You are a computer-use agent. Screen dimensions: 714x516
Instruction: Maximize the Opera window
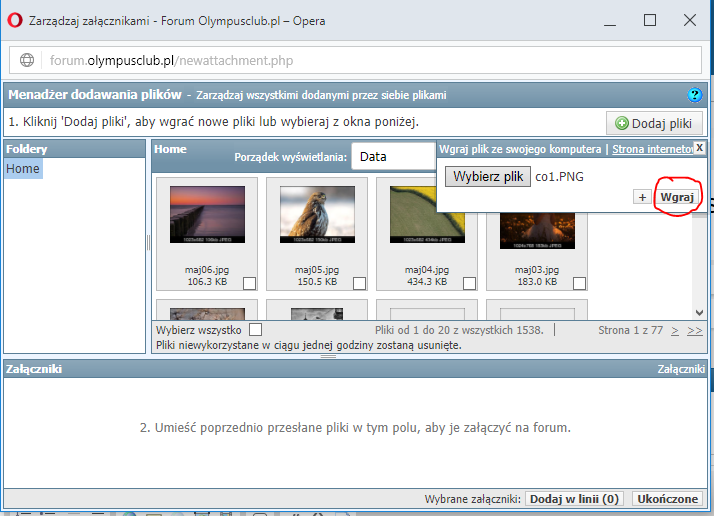click(x=649, y=20)
